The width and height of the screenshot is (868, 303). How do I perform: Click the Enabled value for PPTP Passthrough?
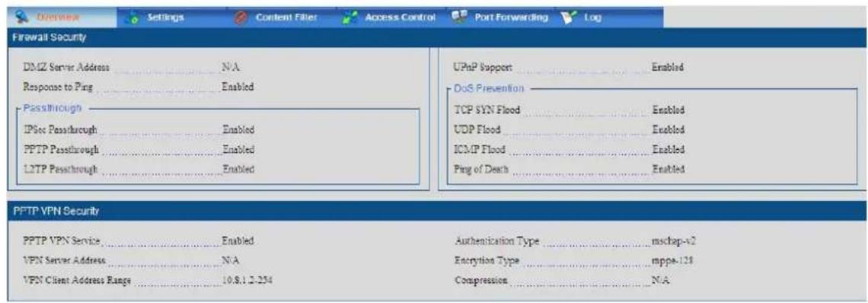238,149
